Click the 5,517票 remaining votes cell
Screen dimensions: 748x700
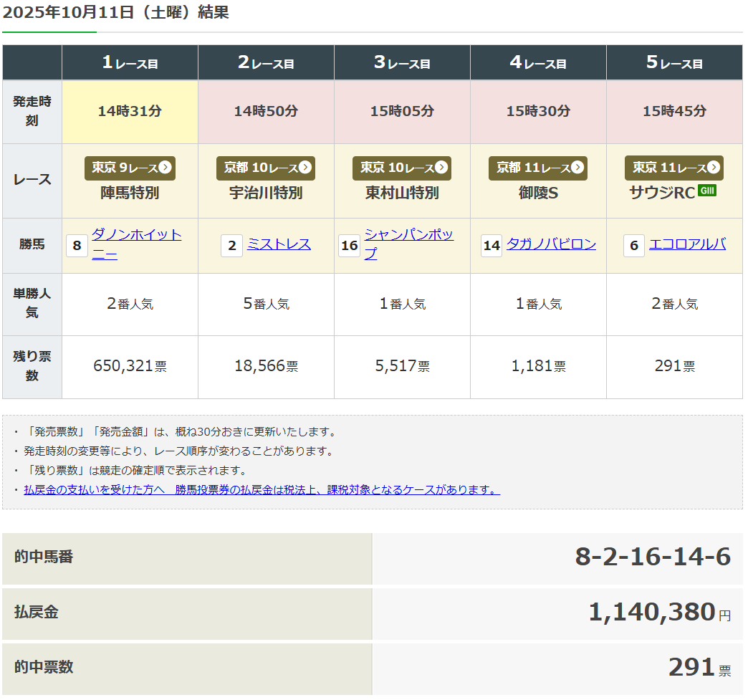click(x=402, y=367)
